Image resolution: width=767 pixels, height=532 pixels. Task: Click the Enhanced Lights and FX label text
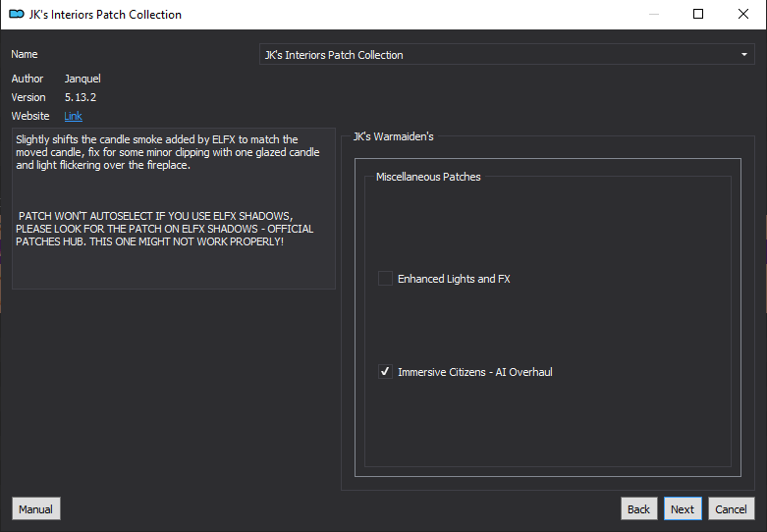[x=454, y=279]
